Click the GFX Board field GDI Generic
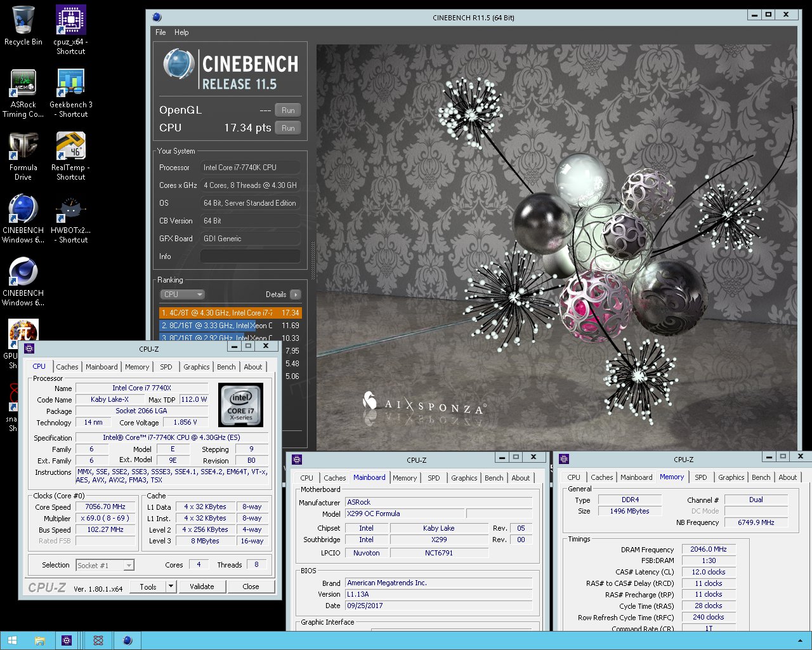Screen dimensions: 812x650 pyautogui.click(x=251, y=239)
